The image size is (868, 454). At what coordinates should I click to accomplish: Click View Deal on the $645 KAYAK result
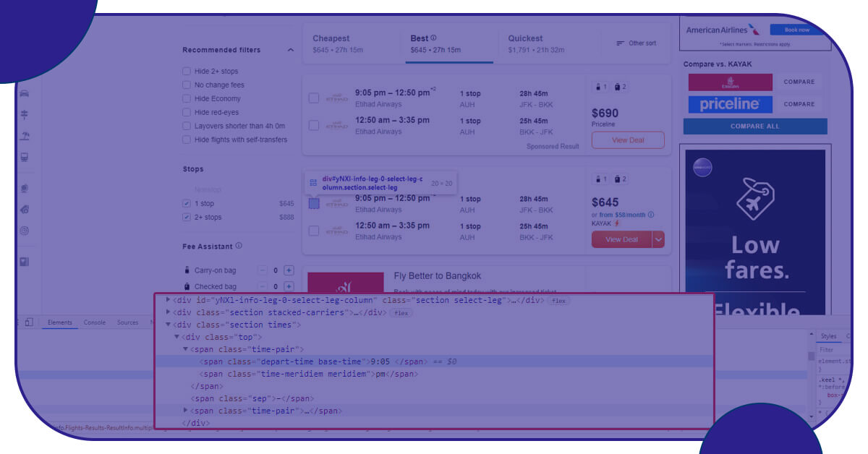(x=621, y=239)
